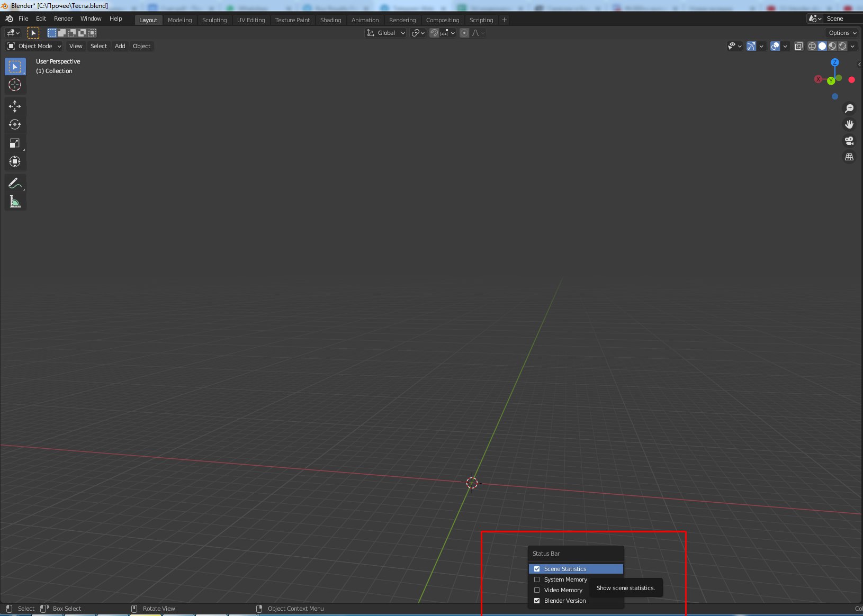Switch to the Sculpting workspace tab
The height and width of the screenshot is (616, 863).
[214, 20]
